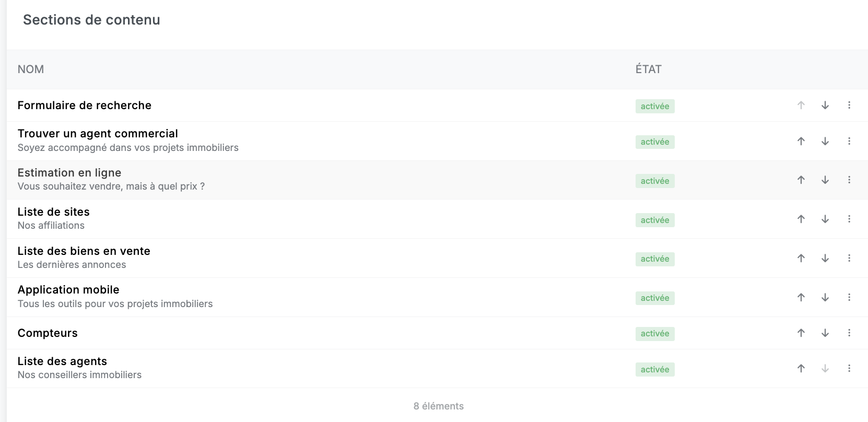Open options menu for Formulaire de recherche
Viewport: 868px width, 422px height.
click(x=849, y=105)
